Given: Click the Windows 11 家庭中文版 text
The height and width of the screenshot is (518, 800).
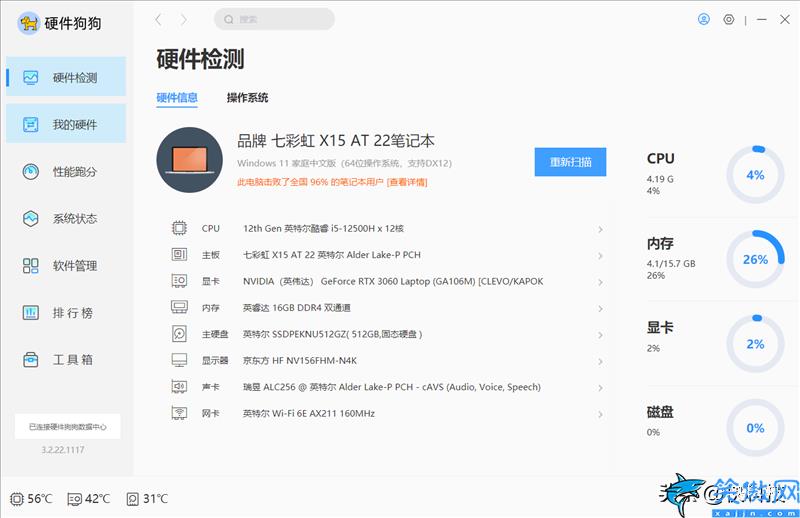Looking at the screenshot, I should pyautogui.click(x=344, y=163).
